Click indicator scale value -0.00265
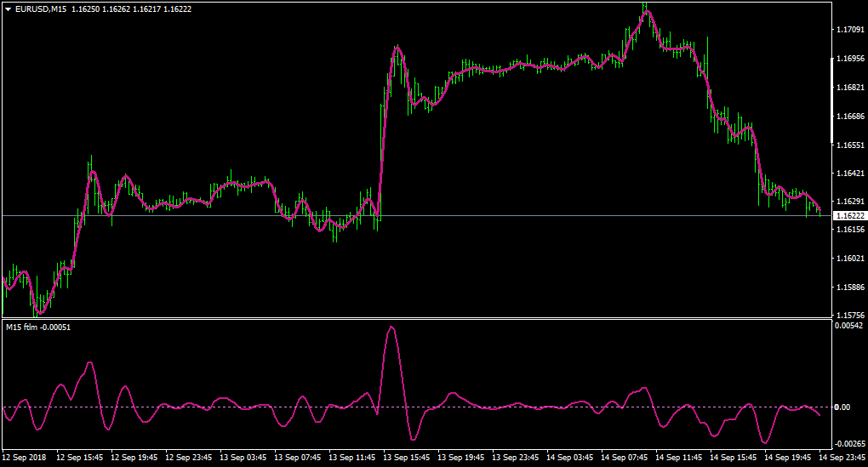This screenshot has height=467, width=868. pyautogui.click(x=850, y=444)
